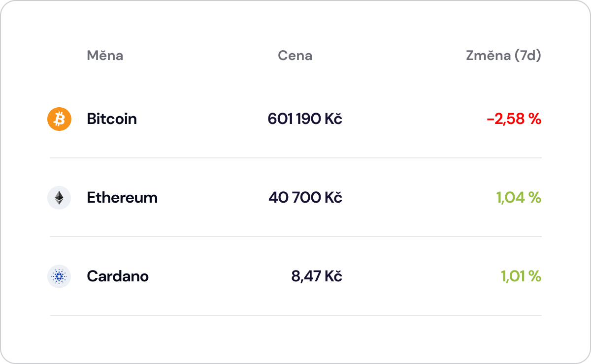Open Bitcoin details via its orange icon
The image size is (591, 364).
[x=59, y=119]
